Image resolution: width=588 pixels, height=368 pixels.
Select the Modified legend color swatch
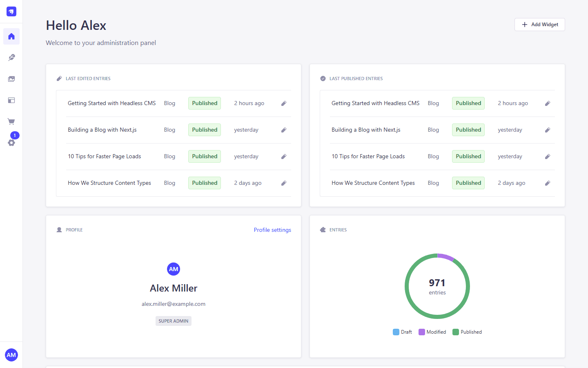(422, 332)
